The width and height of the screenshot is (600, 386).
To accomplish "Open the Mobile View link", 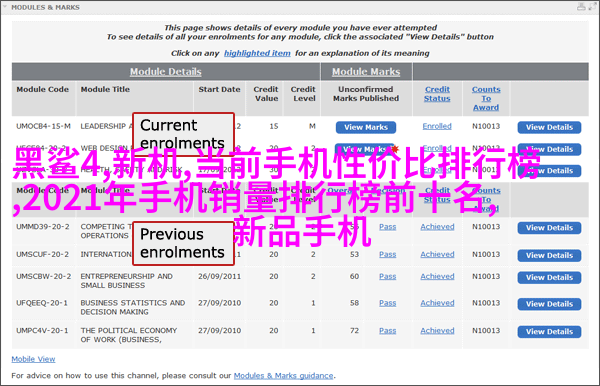I will [x=33, y=359].
